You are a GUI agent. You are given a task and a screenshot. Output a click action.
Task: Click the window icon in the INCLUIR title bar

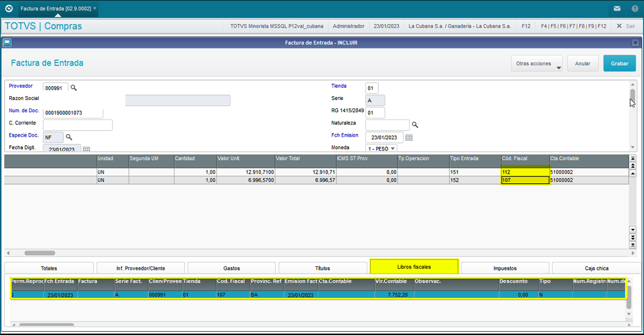coord(7,42)
